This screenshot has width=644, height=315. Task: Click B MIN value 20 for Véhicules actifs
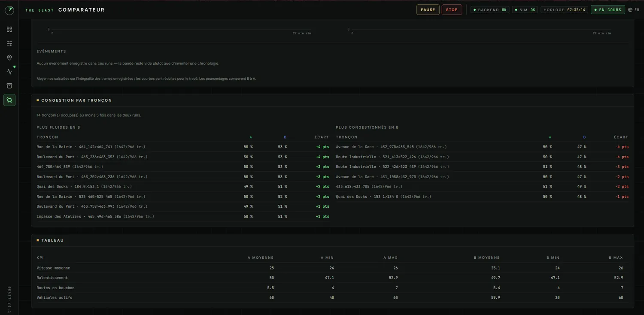[x=557, y=297]
